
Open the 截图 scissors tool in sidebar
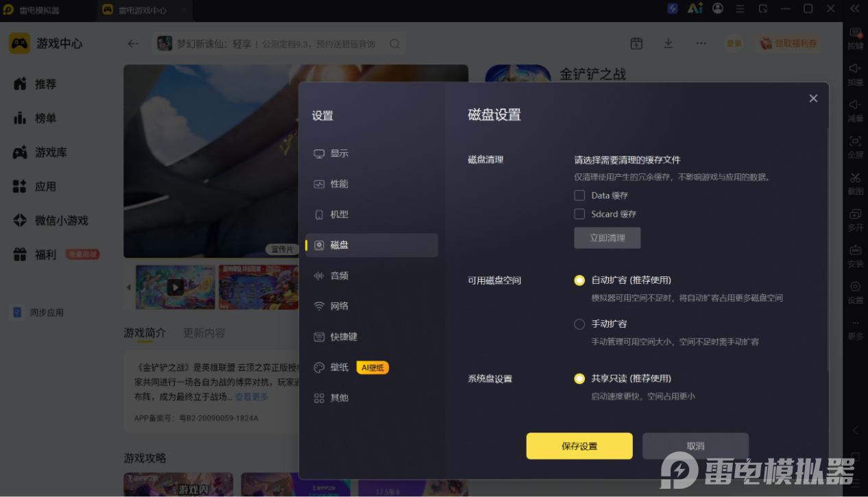tap(855, 178)
